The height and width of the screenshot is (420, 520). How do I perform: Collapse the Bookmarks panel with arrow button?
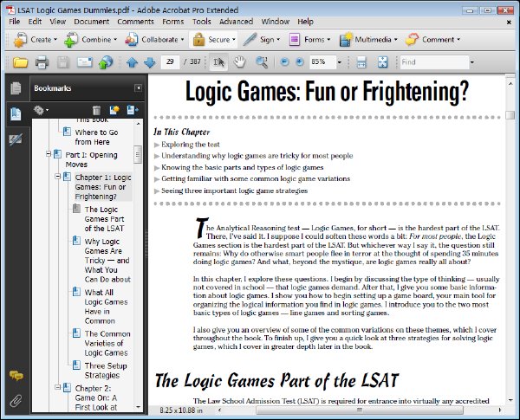click(x=139, y=87)
